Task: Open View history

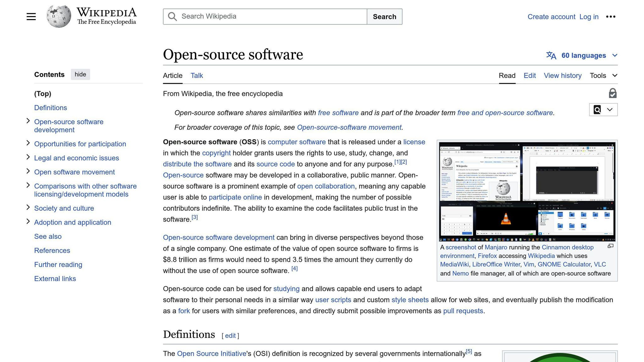Action: 563,75
